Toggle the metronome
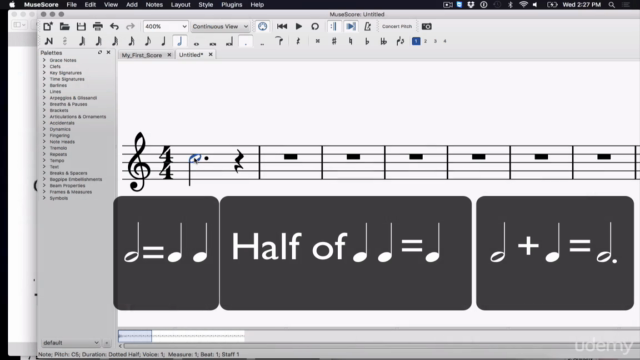Viewport: 640px width, 360px height. [x=367, y=27]
